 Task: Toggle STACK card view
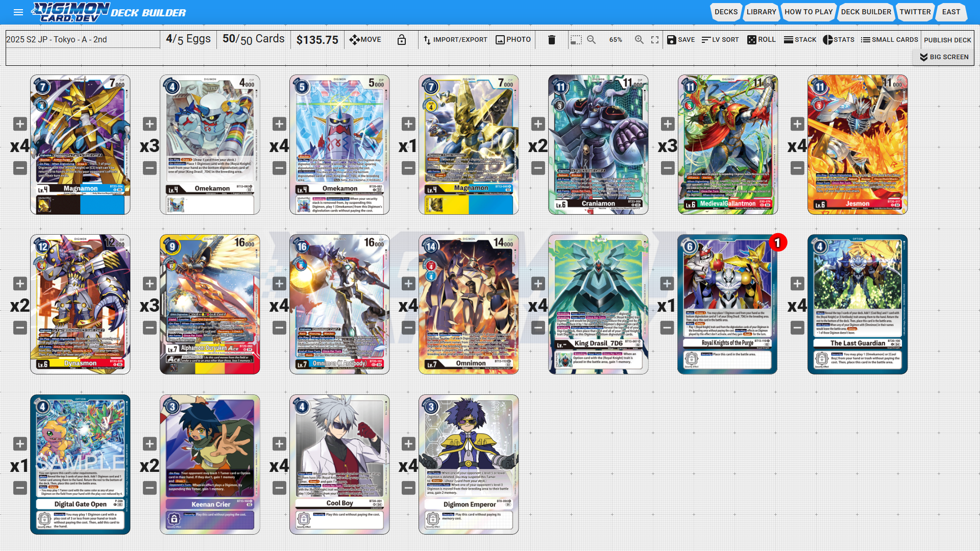[x=800, y=40]
